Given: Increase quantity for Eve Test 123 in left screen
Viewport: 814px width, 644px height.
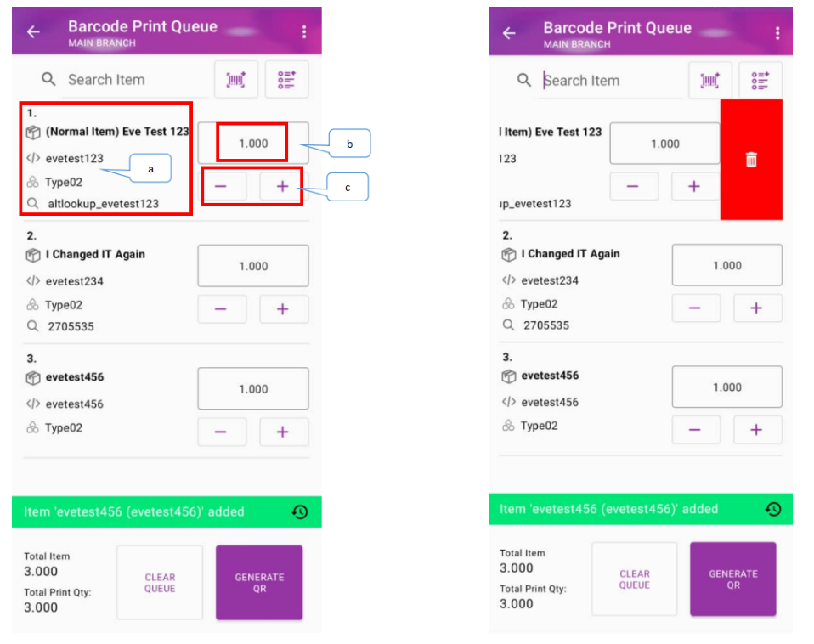Looking at the screenshot, I should (283, 187).
